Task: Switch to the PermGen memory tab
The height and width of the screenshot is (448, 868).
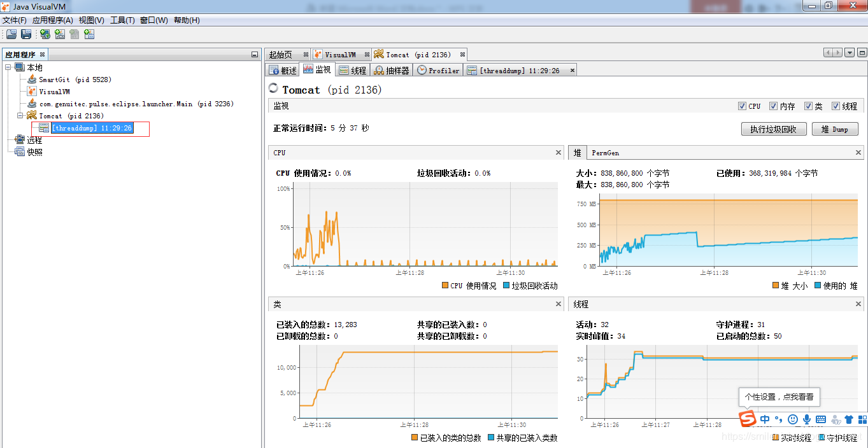Action: pyautogui.click(x=605, y=153)
